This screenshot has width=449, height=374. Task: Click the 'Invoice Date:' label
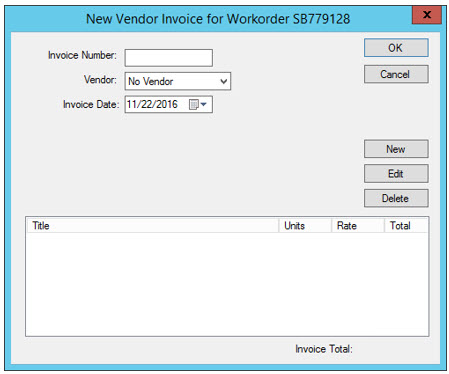point(91,104)
